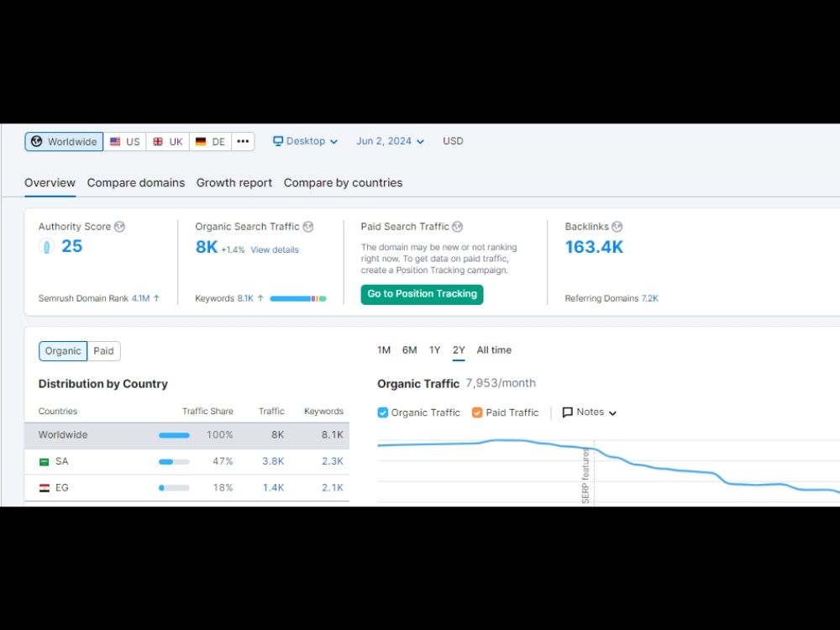Switch to Growth report tab
Screen dimensions: 840x630
pyautogui.click(x=234, y=182)
